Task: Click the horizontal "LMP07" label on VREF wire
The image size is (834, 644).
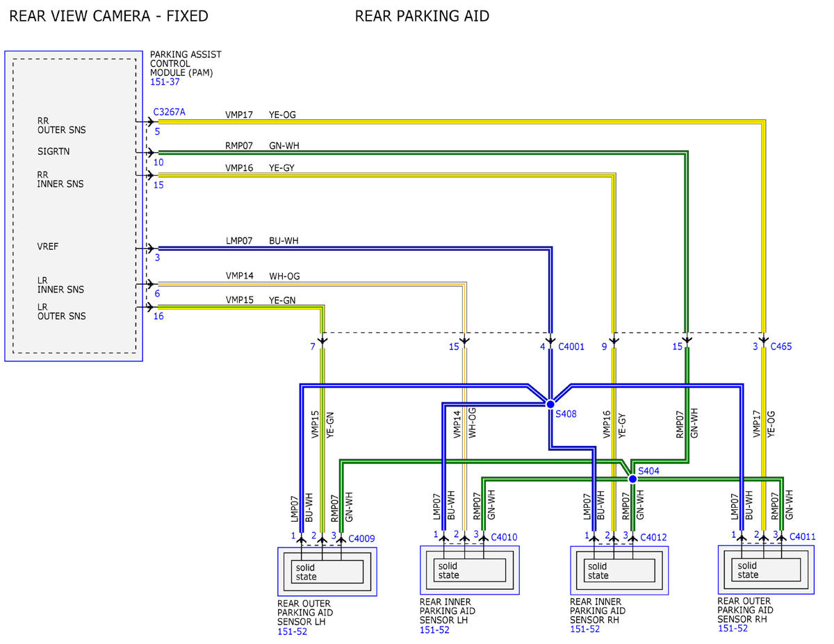Action: (x=239, y=241)
